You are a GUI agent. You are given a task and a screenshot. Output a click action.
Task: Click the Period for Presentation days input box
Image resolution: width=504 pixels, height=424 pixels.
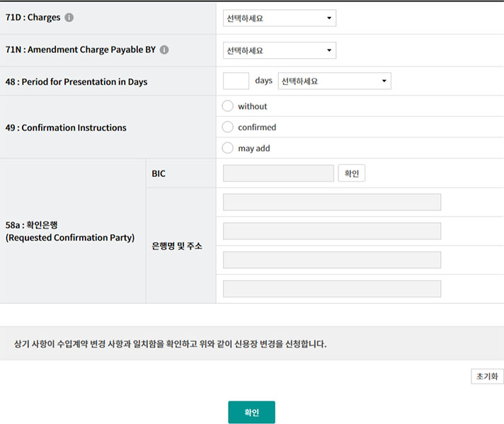(236, 81)
